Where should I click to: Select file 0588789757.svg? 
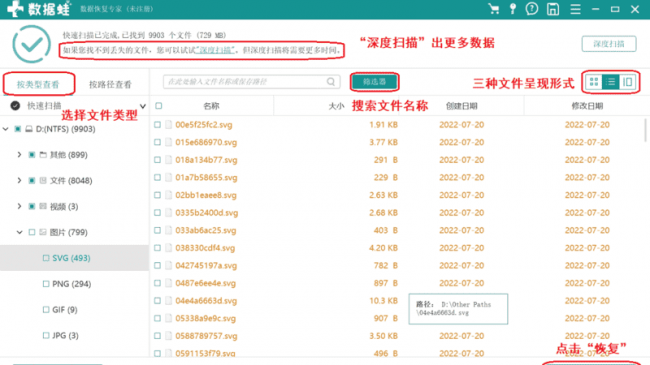click(206, 336)
